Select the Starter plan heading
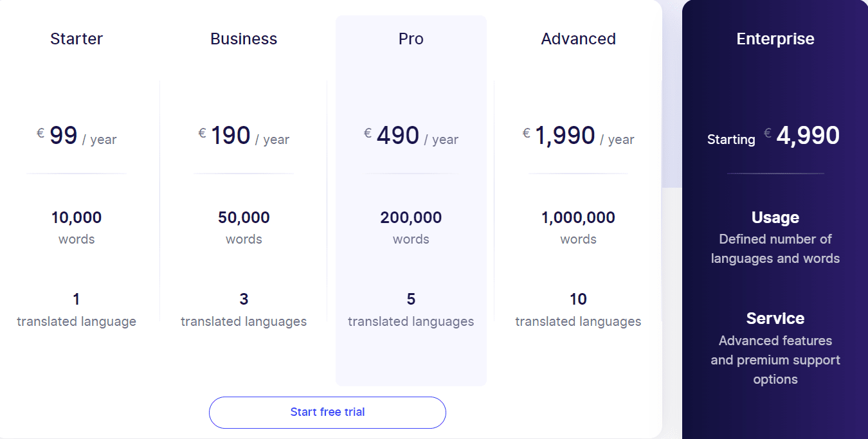868x439 pixels. tap(77, 39)
